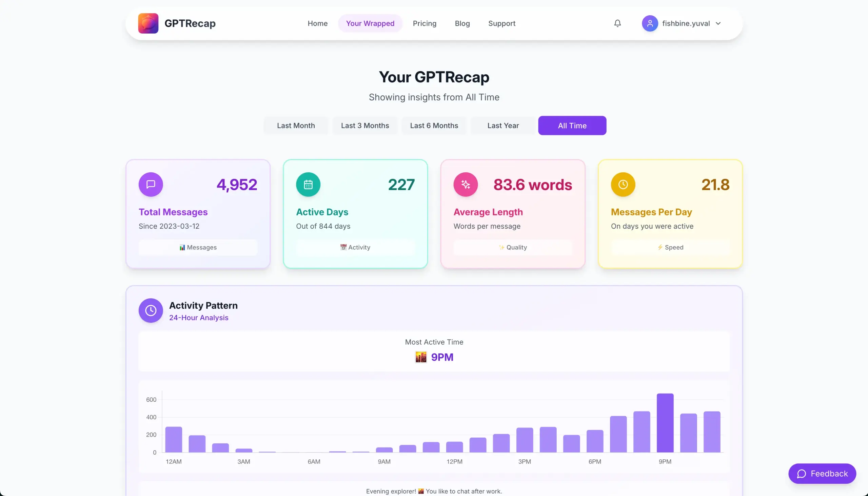The width and height of the screenshot is (868, 496).
Task: Expand the fishbine.yuval account dropdown
Action: point(718,23)
